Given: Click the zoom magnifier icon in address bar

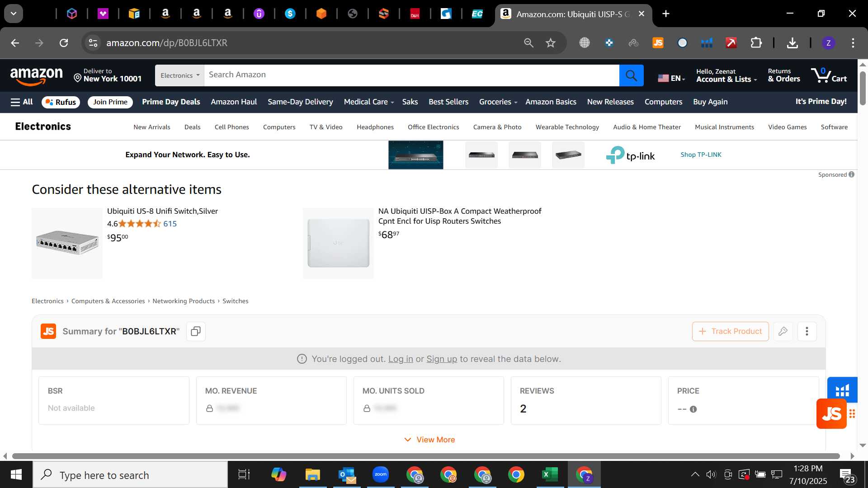Looking at the screenshot, I should coord(528,43).
